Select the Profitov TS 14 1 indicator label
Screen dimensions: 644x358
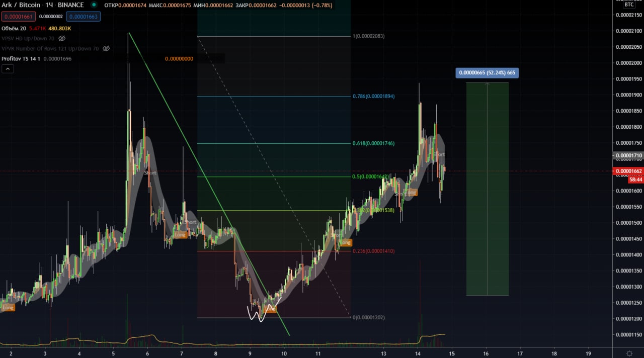pyautogui.click(x=21, y=58)
